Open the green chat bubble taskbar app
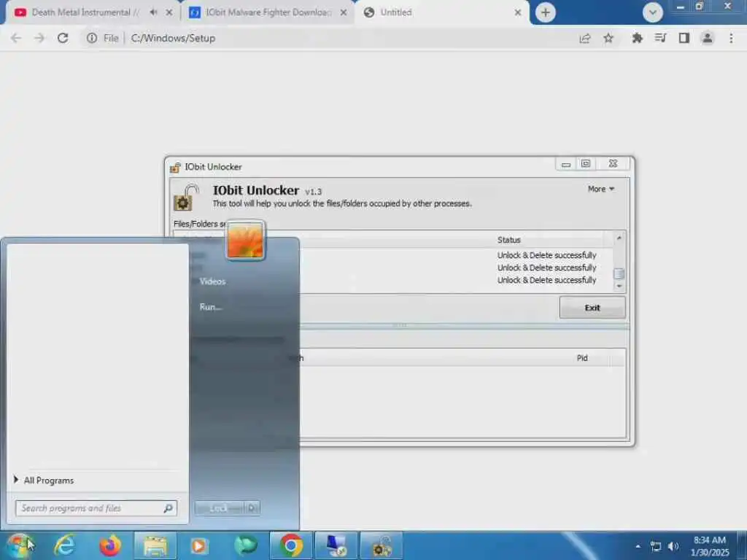The image size is (747, 560). (x=245, y=545)
